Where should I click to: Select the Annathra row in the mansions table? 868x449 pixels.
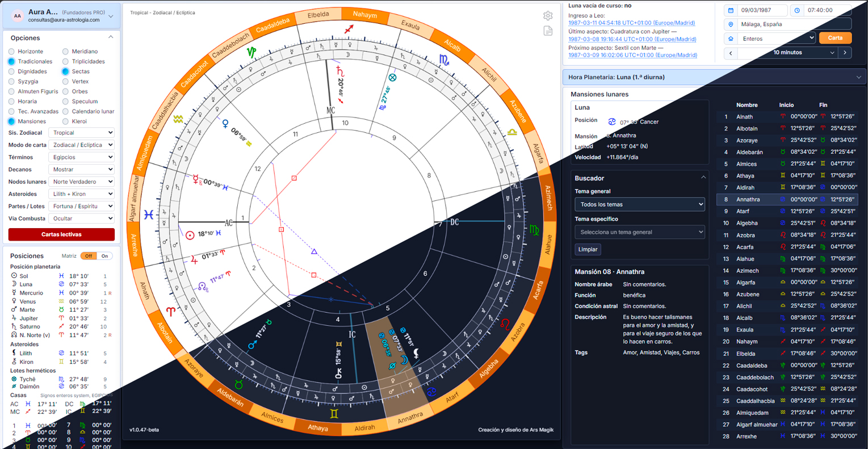[787, 199]
